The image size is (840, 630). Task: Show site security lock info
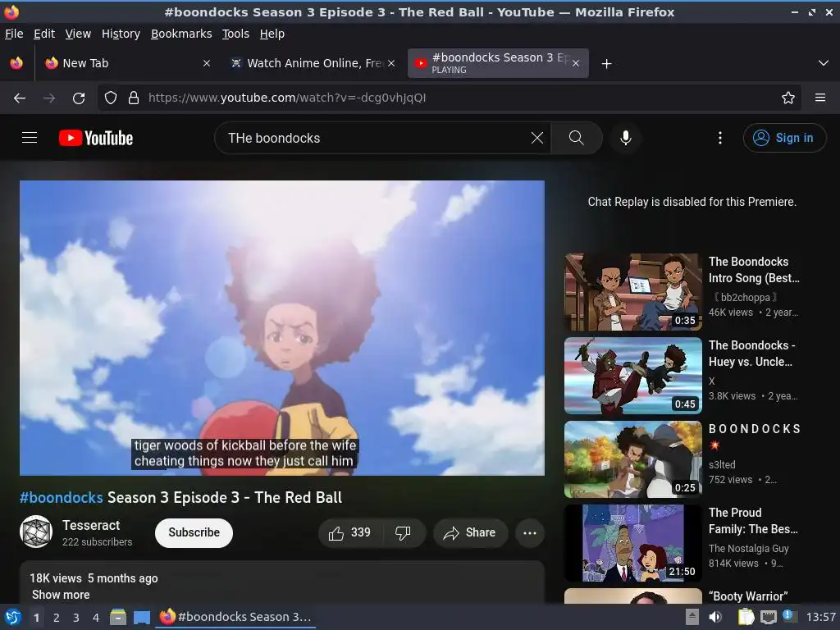tap(134, 98)
